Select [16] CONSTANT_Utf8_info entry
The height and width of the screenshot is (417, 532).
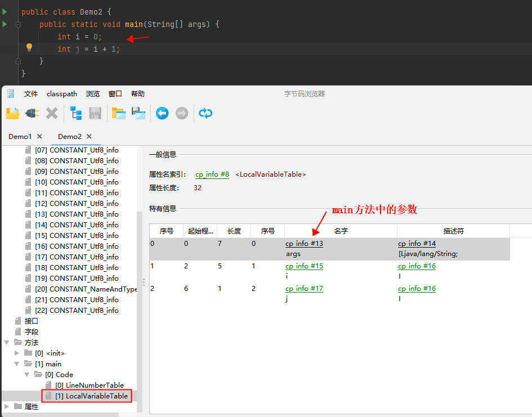click(x=77, y=246)
